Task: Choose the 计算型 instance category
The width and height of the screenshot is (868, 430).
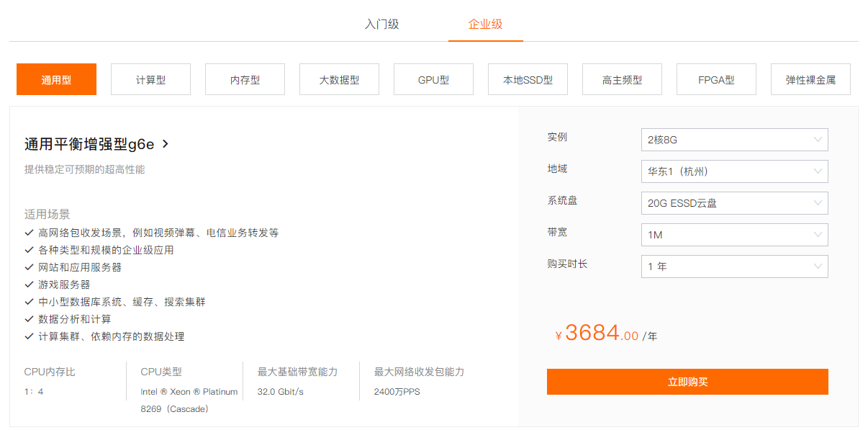Action: 150,79
